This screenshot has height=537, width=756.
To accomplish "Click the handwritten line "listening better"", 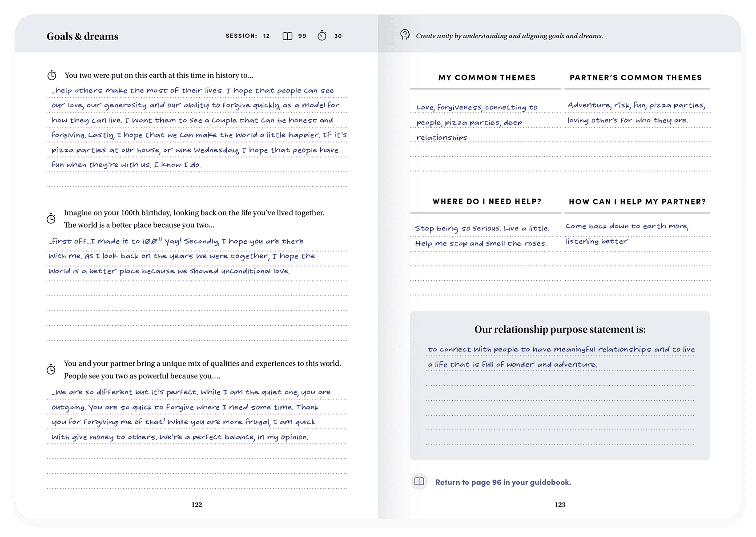I will (597, 242).
